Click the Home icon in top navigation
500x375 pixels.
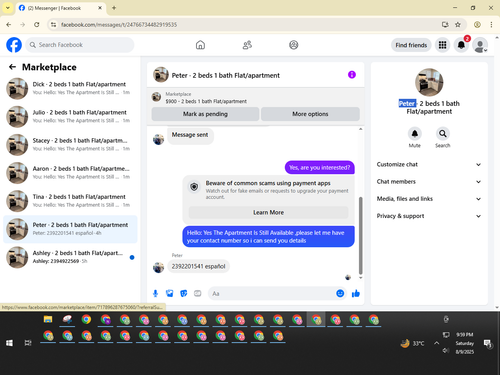(x=200, y=45)
